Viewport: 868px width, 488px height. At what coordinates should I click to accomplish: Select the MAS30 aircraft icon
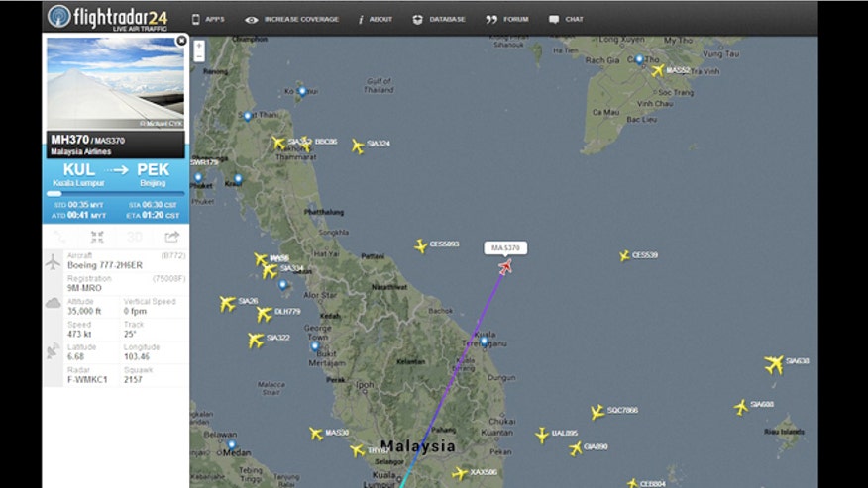coord(315,434)
